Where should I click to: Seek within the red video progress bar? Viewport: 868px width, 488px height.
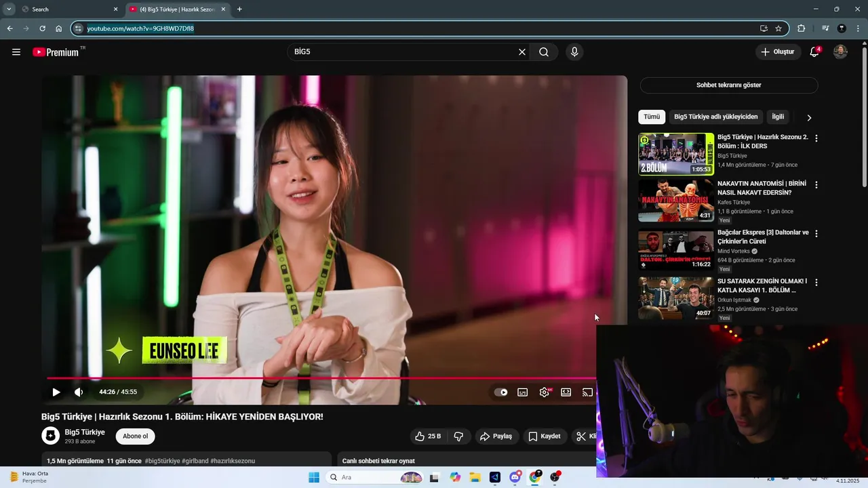coord(321,378)
